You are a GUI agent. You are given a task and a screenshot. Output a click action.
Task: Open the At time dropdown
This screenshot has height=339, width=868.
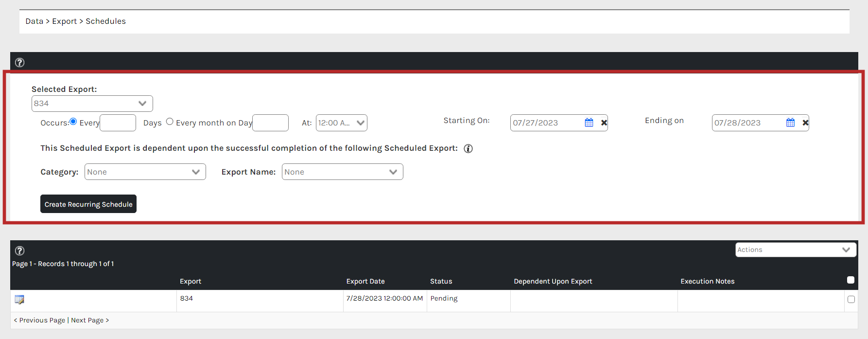point(342,123)
